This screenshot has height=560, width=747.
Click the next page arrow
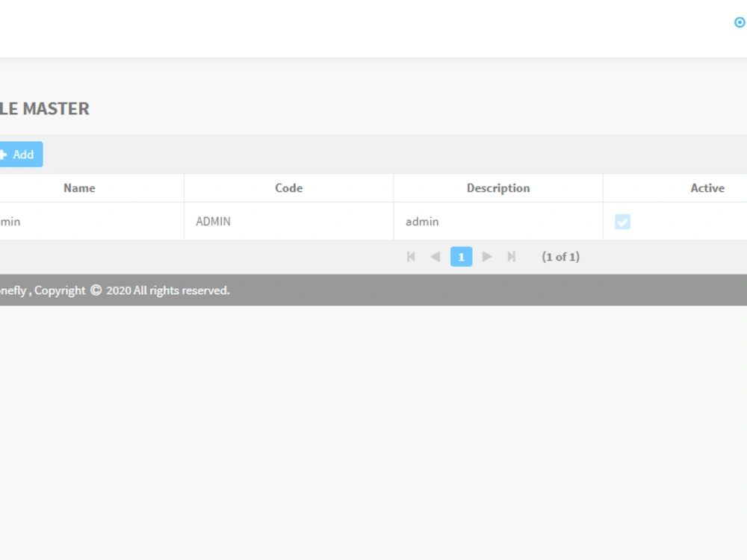point(487,256)
